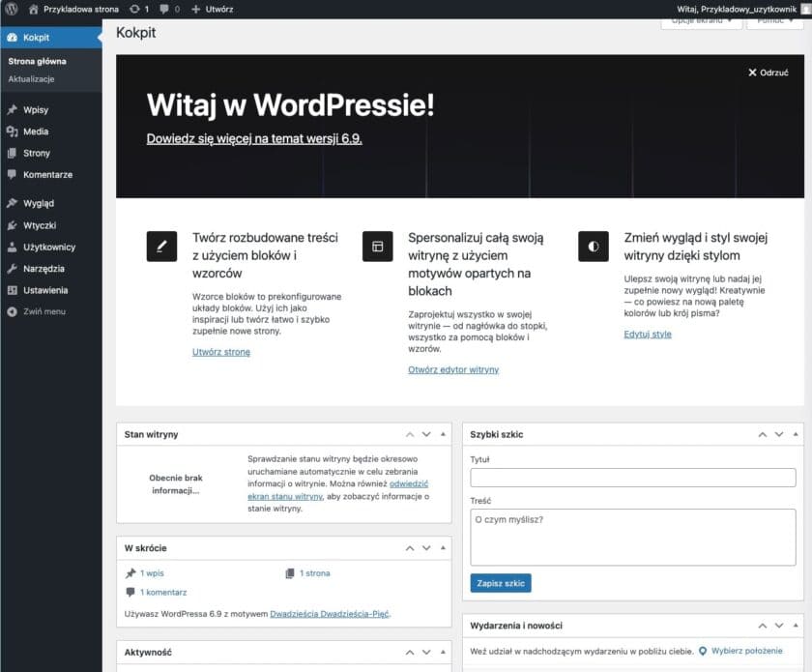Open the Pomoc dropdown
Image resolution: width=812 pixels, height=672 pixels.
pyautogui.click(x=772, y=21)
